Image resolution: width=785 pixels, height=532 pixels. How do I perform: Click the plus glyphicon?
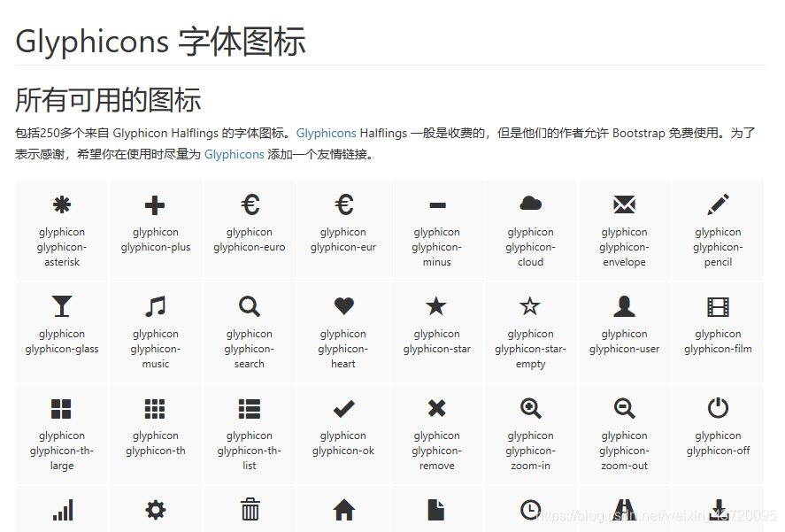155,205
